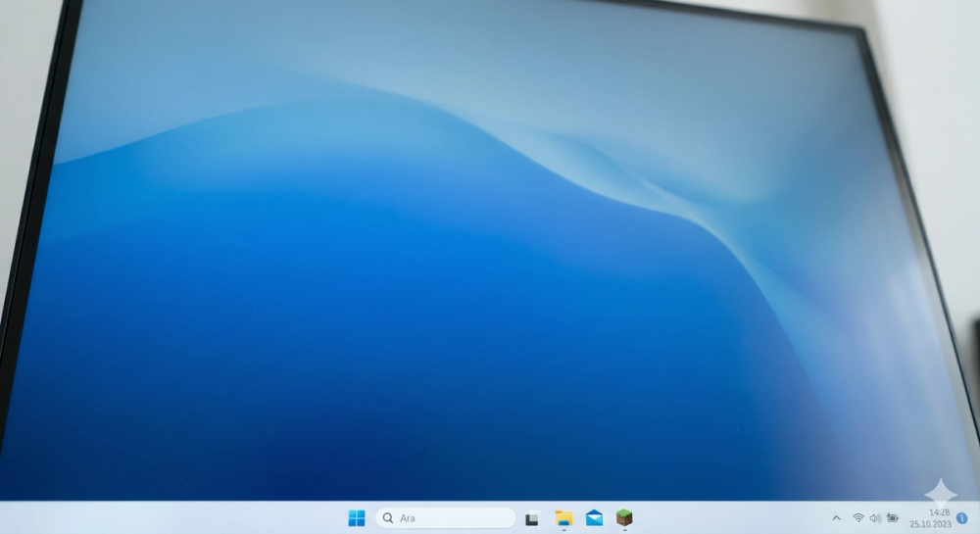The image size is (980, 534).
Task: Click the volume speaker icon
Action: [875, 517]
